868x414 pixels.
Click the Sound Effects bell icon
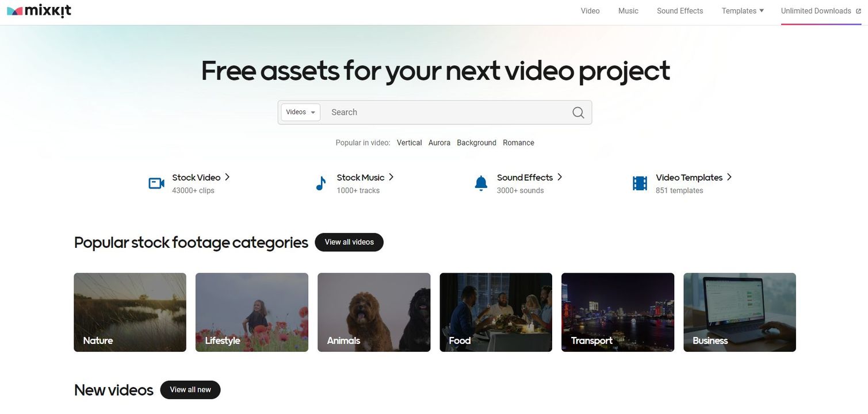pos(481,183)
